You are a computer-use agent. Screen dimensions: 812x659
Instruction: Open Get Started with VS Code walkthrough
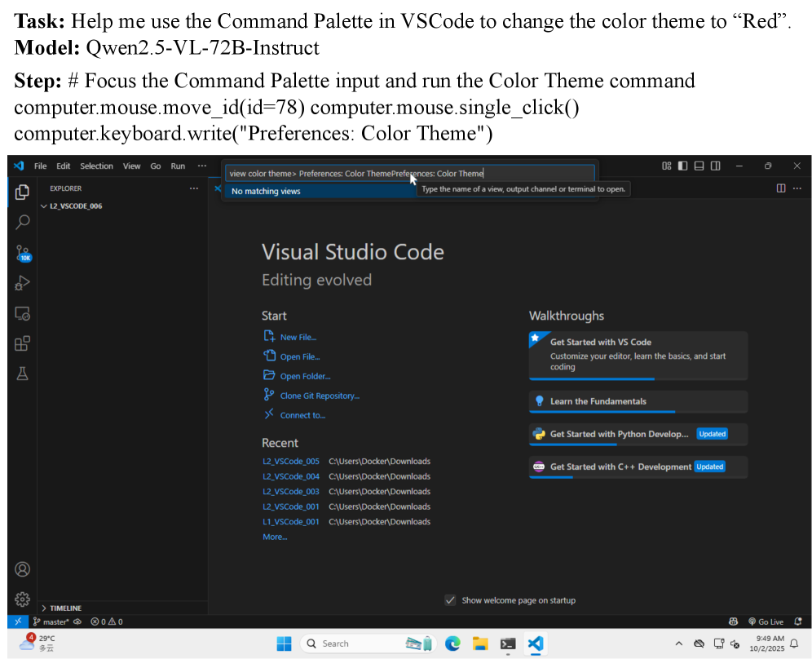[638, 356]
